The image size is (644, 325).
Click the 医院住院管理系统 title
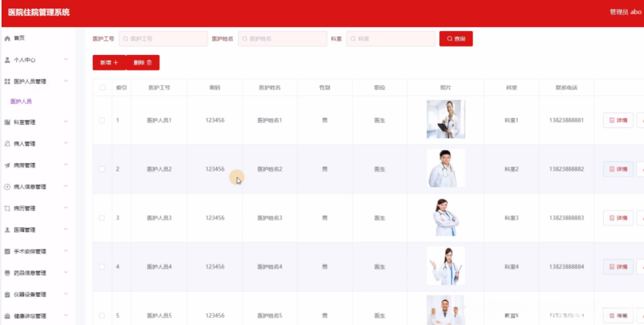pos(39,12)
